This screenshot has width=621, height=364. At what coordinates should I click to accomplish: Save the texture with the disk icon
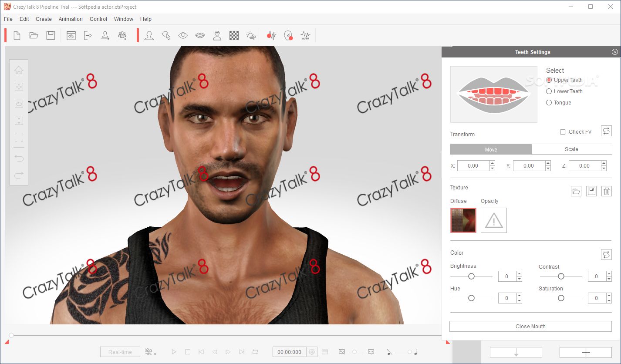(591, 191)
